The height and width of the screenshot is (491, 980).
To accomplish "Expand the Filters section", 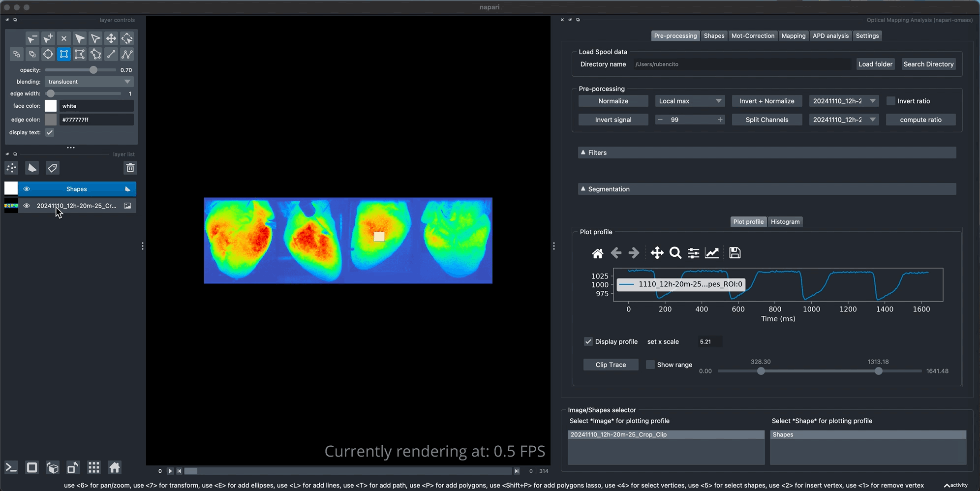I will pos(767,153).
